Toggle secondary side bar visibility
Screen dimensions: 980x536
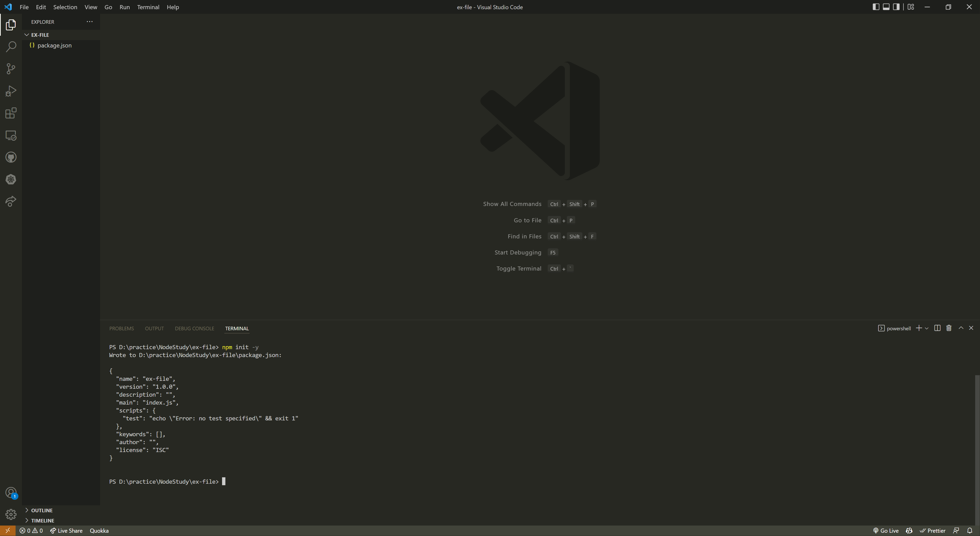pos(896,7)
